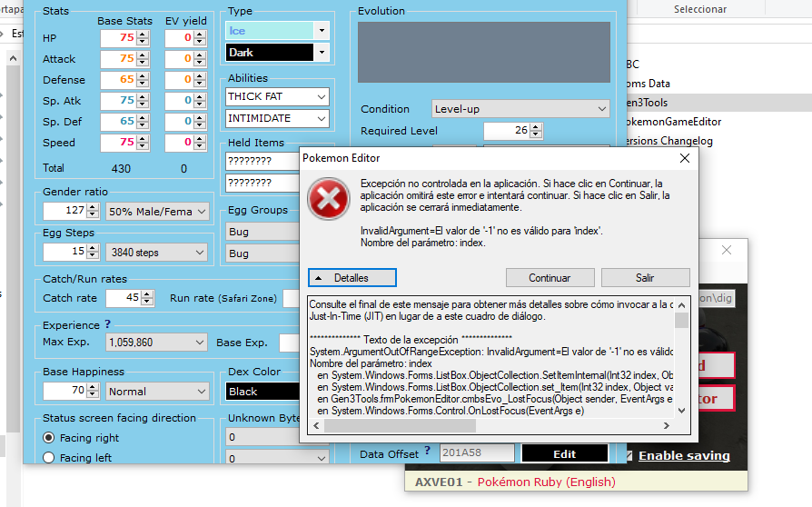
Task: Select the Facing right radio button
Action: click(x=50, y=438)
